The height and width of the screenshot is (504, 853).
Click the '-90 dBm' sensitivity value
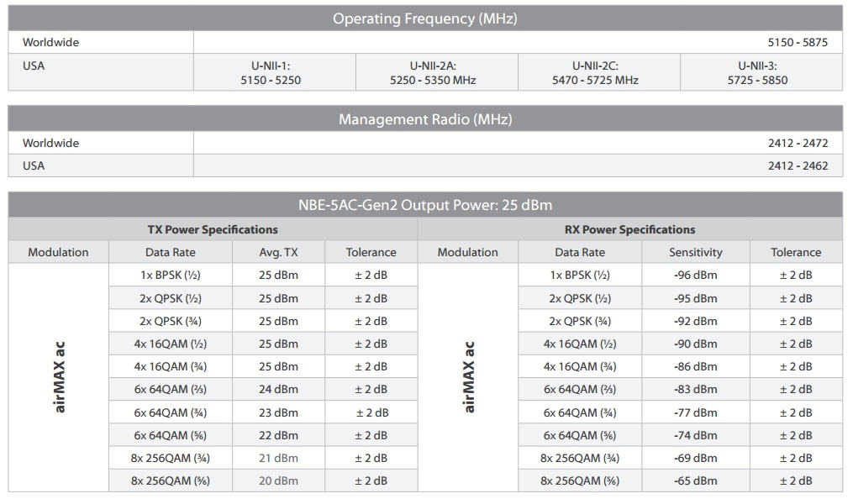pos(696,344)
